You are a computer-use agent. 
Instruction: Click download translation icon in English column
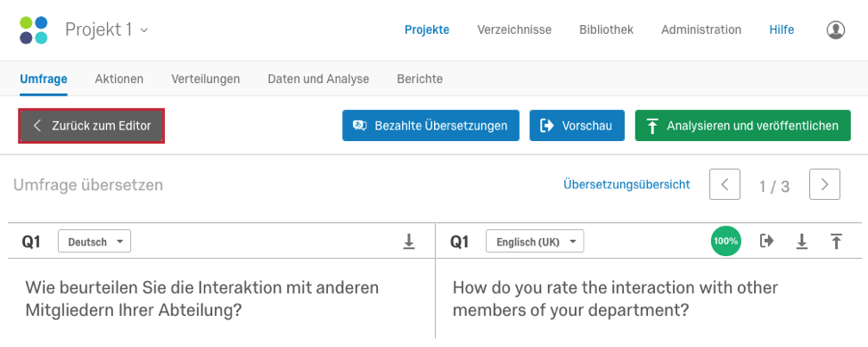(801, 242)
